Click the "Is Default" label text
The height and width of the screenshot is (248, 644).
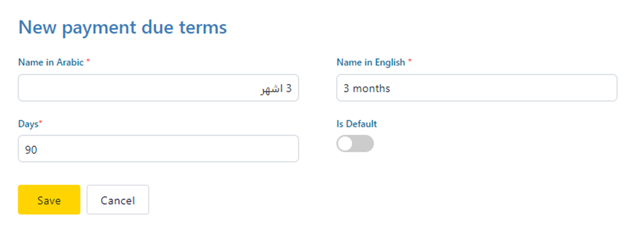tap(357, 123)
